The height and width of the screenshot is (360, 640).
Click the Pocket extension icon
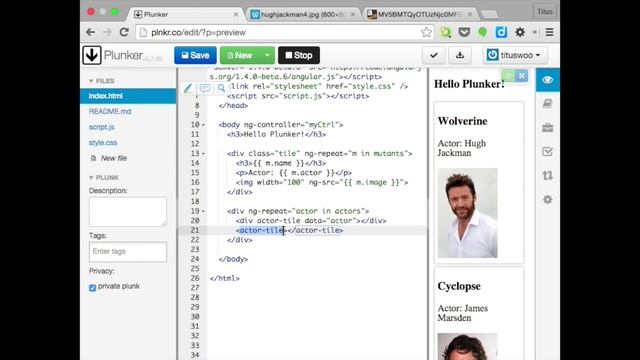tap(464, 32)
